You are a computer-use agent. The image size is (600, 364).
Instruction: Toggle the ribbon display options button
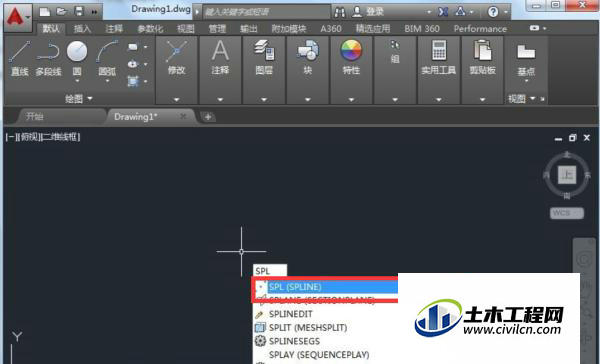[535, 28]
